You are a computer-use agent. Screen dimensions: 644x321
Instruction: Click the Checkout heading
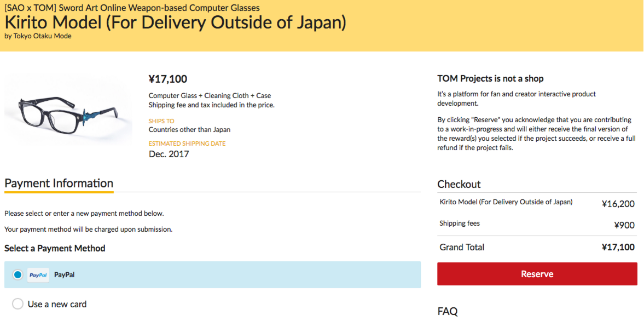point(459,184)
